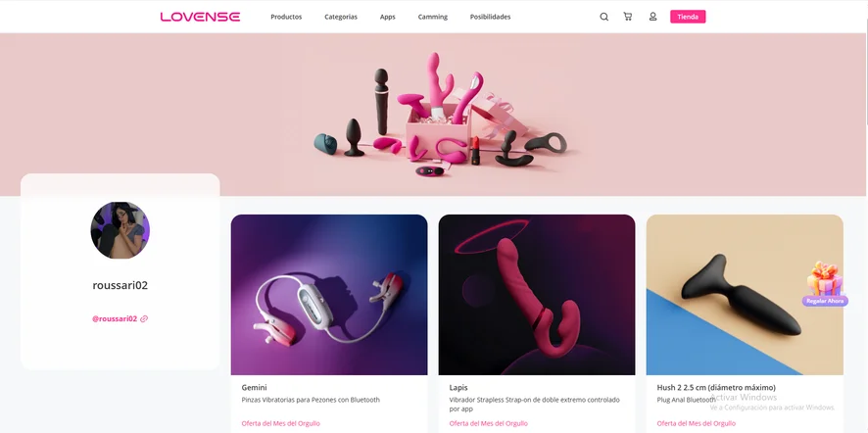This screenshot has height=433, width=868.
Task: Open the Hush 2 product image
Action: (x=745, y=295)
